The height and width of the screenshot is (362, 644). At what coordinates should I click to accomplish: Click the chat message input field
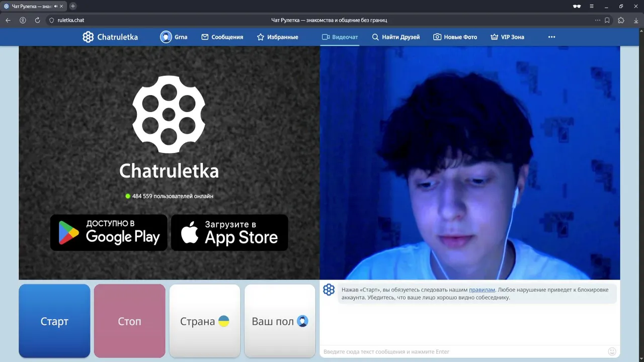[463, 351]
